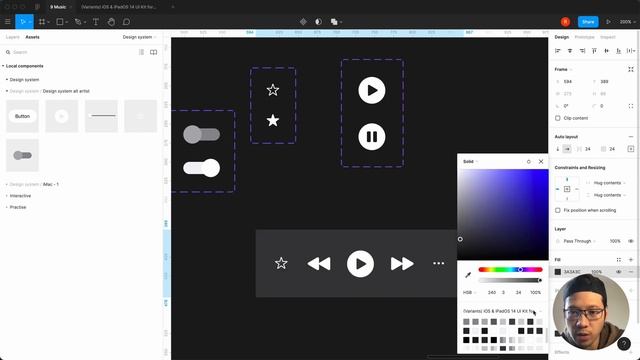This screenshot has height=360, width=640.
Task: Select the Comment tool
Action: coord(127,22)
